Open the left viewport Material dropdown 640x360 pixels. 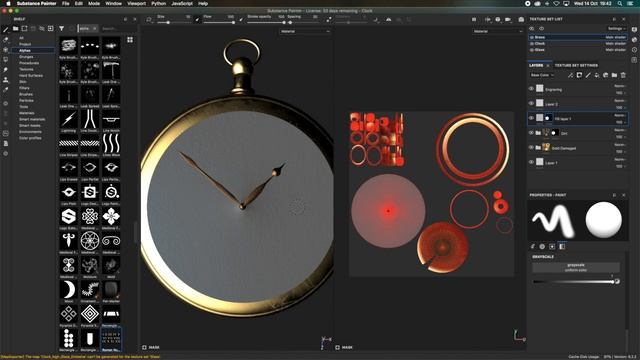click(x=305, y=31)
